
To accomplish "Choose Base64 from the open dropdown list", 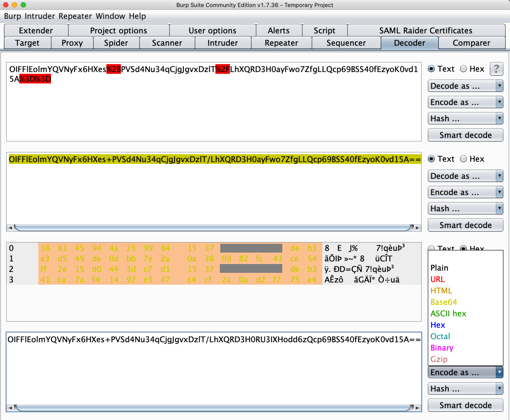I will click(444, 302).
